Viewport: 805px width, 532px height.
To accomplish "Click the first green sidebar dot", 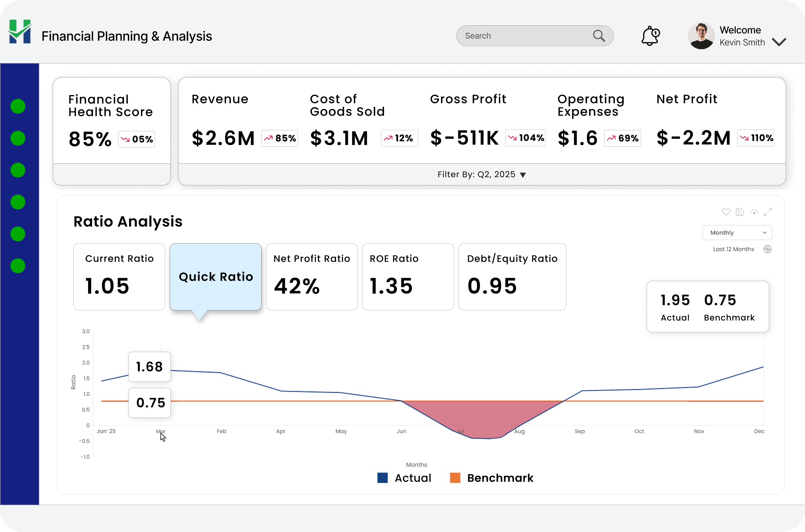I will 18,106.
